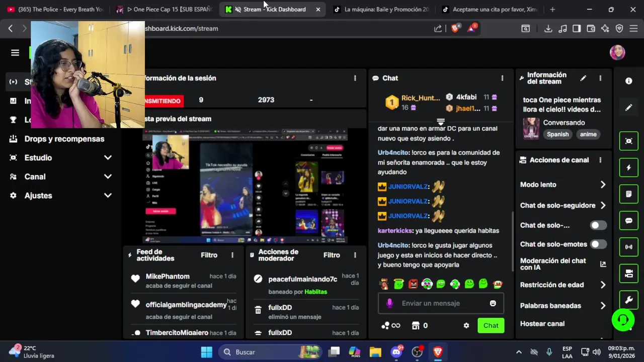Open Feed de actividades three-dot menu
This screenshot has height=362, width=644.
point(232,255)
